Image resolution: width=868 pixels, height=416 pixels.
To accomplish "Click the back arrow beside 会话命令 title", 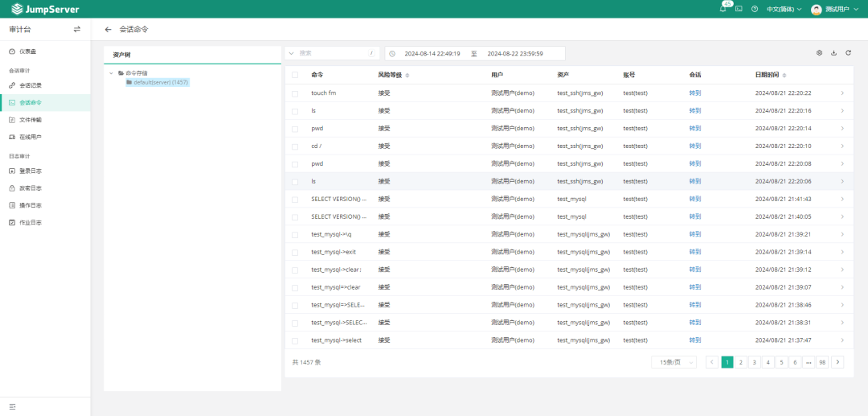I will pyautogui.click(x=108, y=29).
